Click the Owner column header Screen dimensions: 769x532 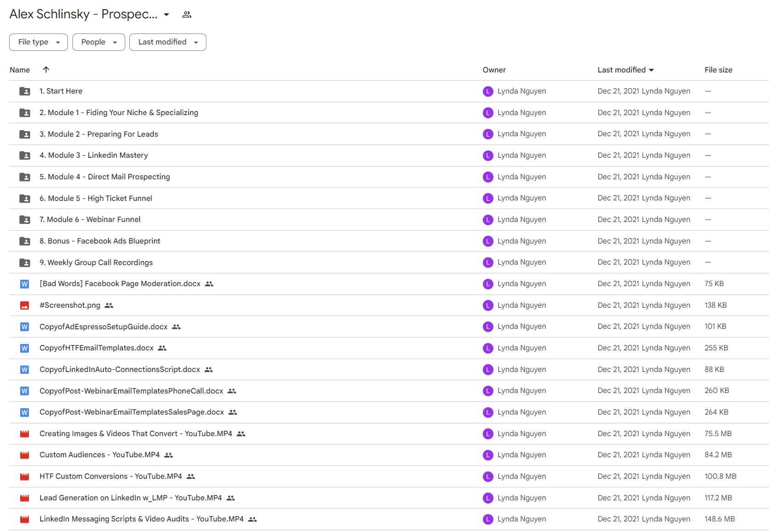pos(494,70)
